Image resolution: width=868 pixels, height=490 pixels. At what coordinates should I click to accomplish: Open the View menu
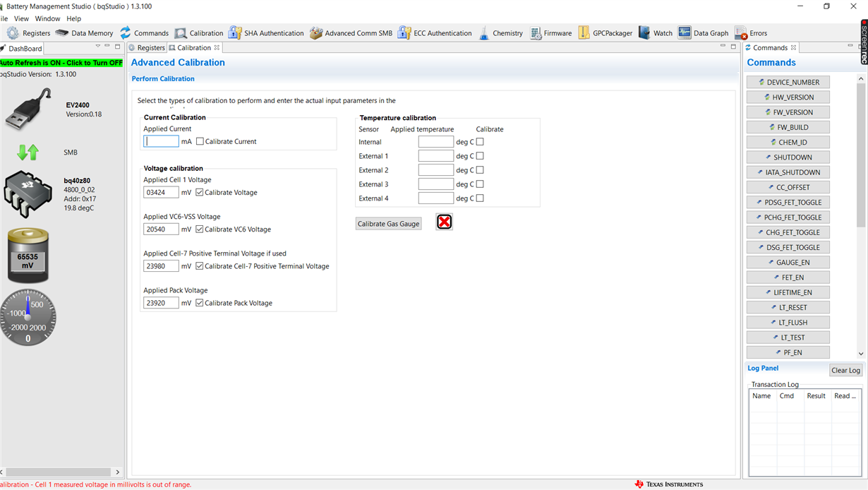tap(22, 18)
